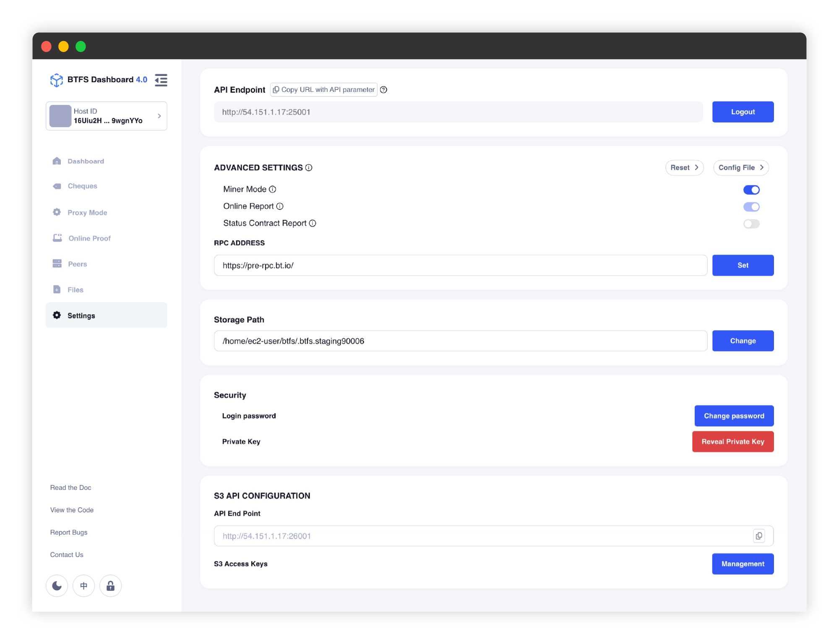Show info for Advanced Settings heading

pyautogui.click(x=309, y=168)
